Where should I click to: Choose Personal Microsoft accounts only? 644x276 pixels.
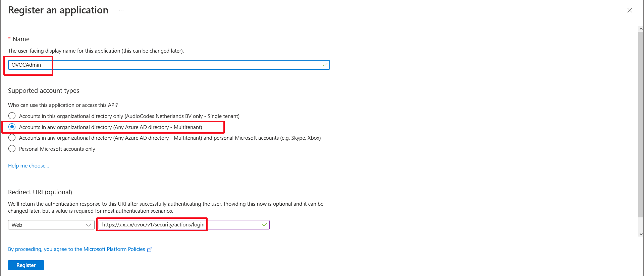point(12,149)
